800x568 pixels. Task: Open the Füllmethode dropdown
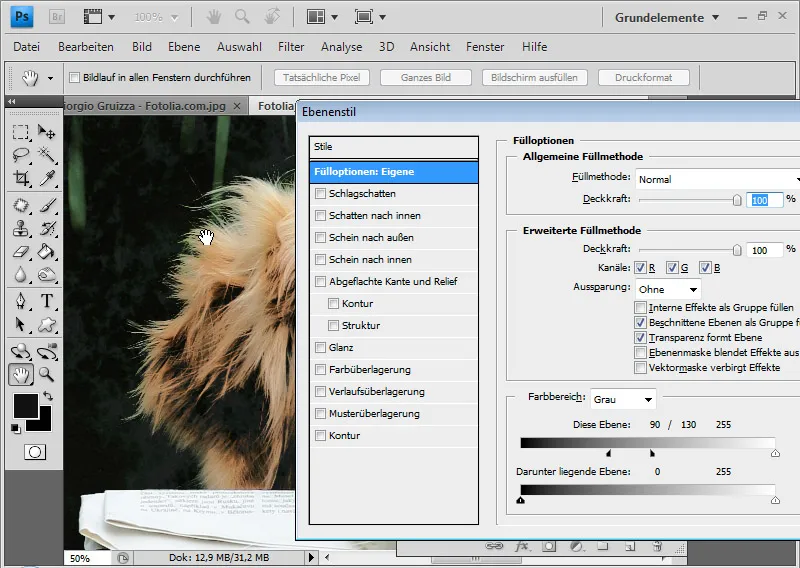click(x=717, y=179)
